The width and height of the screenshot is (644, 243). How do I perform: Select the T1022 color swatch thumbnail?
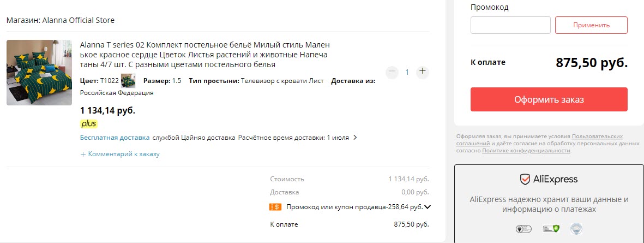tap(128, 81)
